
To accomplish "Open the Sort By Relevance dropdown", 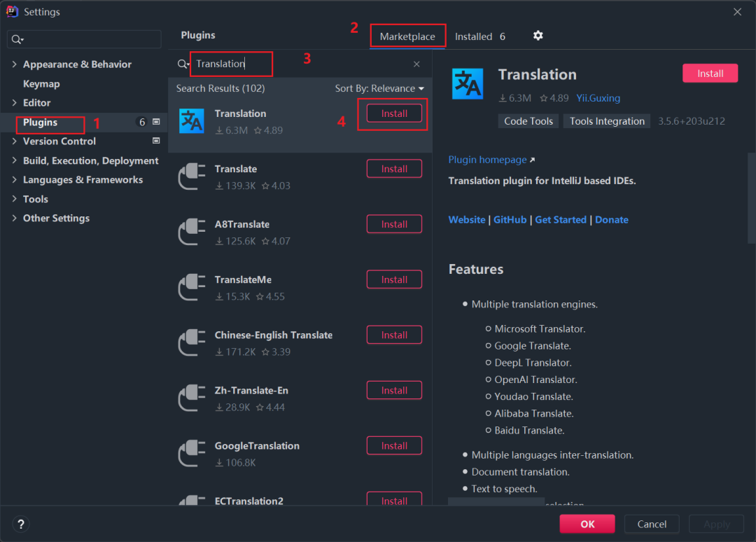I will pos(379,89).
